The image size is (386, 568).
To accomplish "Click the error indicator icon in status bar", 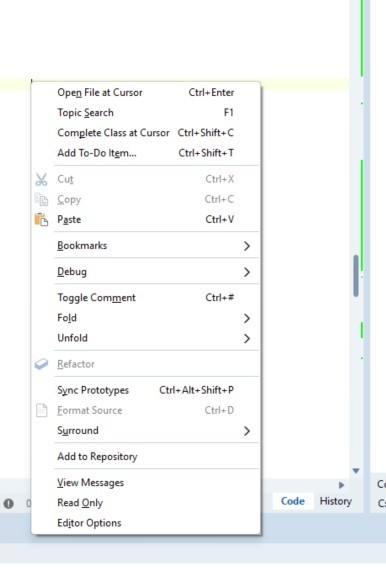I will click(9, 504).
